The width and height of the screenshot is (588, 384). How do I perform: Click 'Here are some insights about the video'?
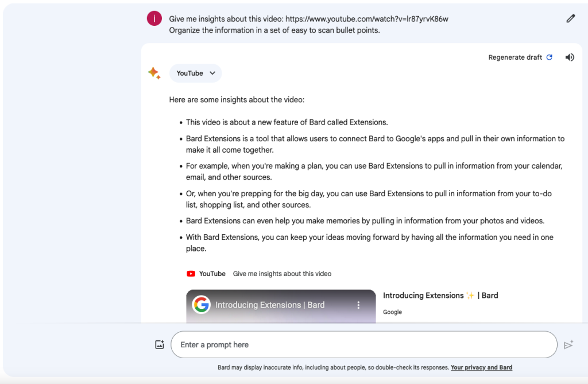pyautogui.click(x=237, y=100)
